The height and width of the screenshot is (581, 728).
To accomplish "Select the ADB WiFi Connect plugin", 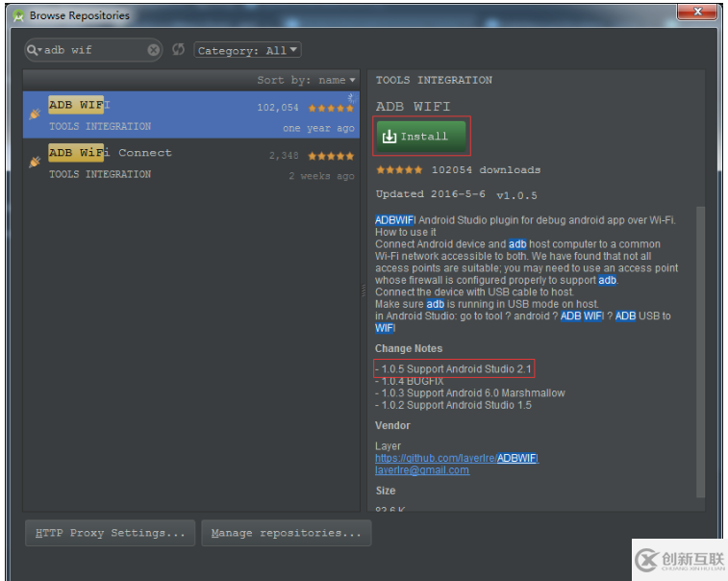I will point(191,163).
